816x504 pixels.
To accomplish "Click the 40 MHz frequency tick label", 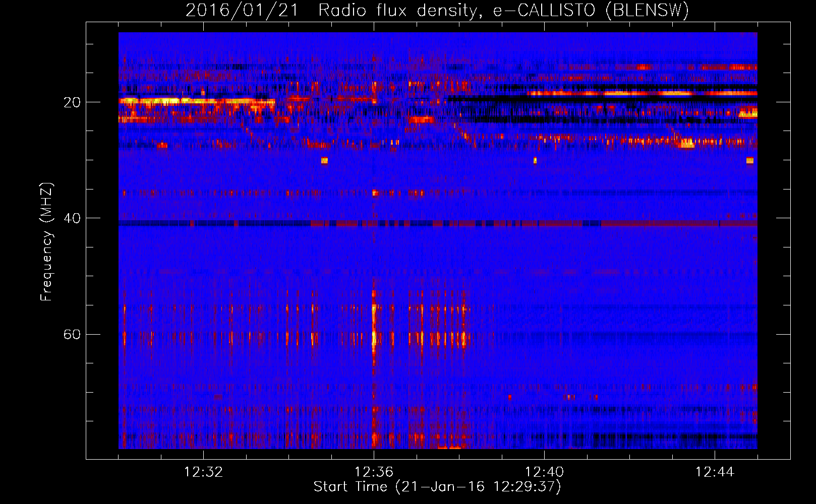I will pos(72,218).
